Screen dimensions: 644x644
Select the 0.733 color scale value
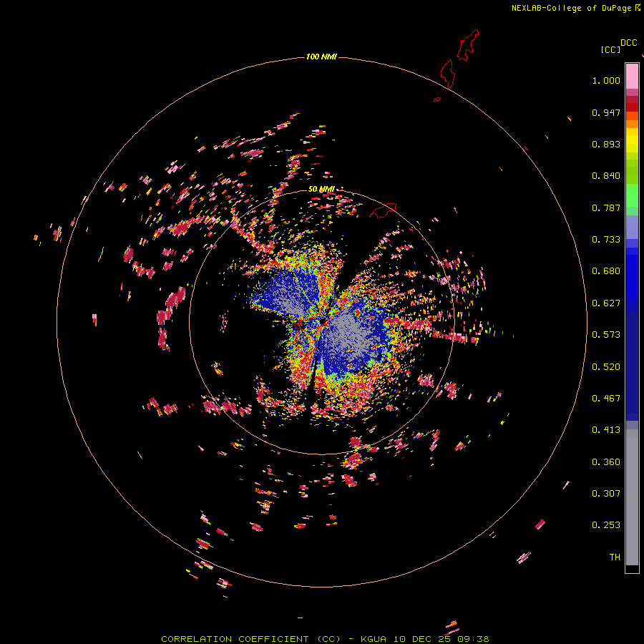click(606, 240)
